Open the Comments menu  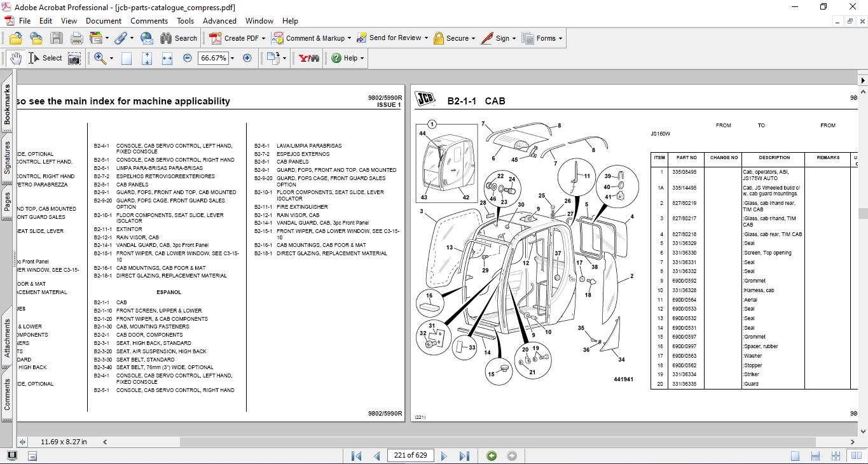pos(149,21)
